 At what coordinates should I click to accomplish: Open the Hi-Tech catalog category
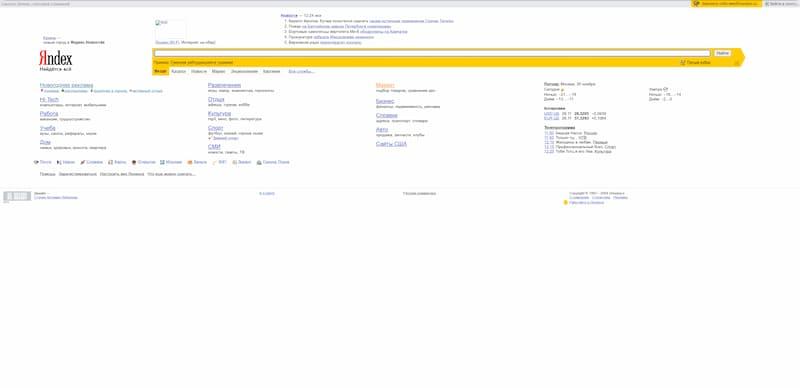[49, 100]
